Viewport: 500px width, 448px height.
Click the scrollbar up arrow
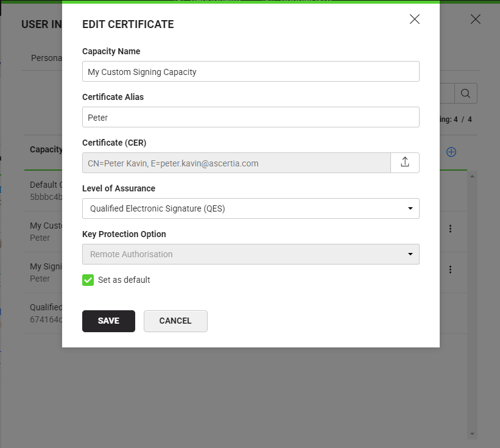[x=472, y=176]
